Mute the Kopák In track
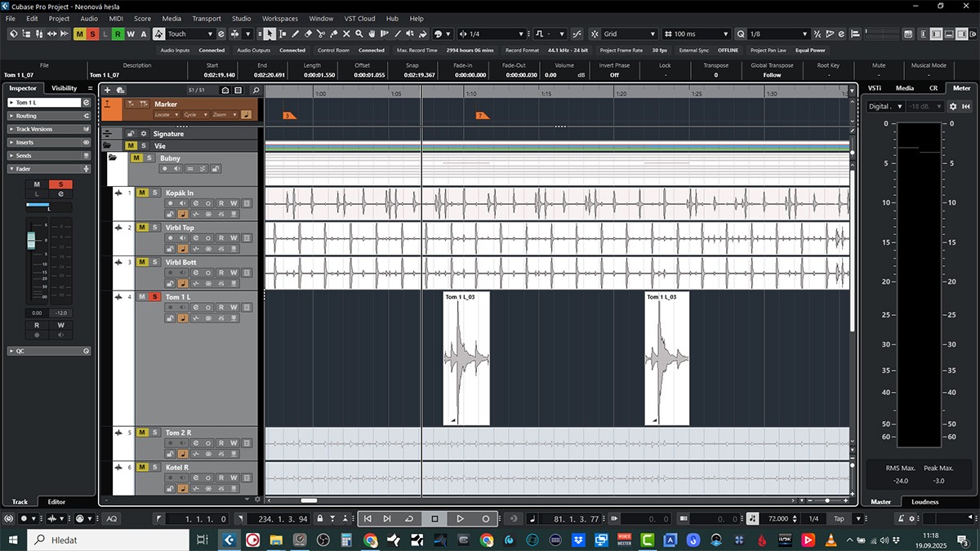Screen dimensions: 980x551 142,193
